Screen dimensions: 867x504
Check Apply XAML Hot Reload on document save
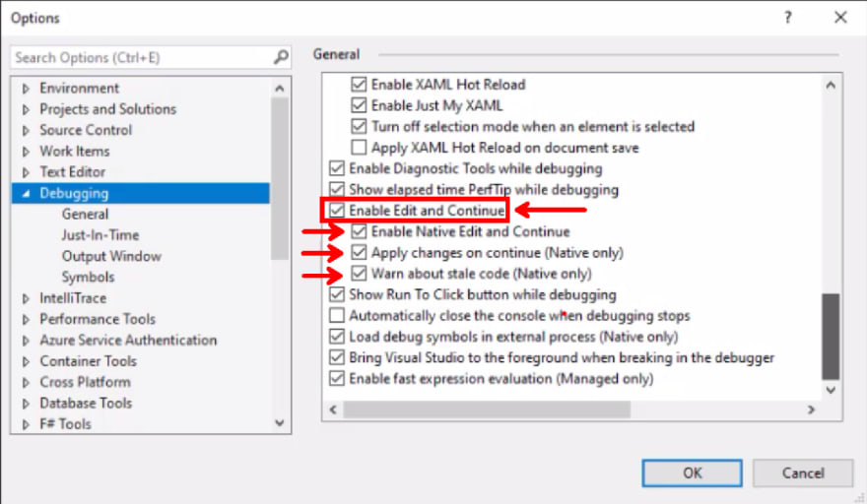click(359, 148)
